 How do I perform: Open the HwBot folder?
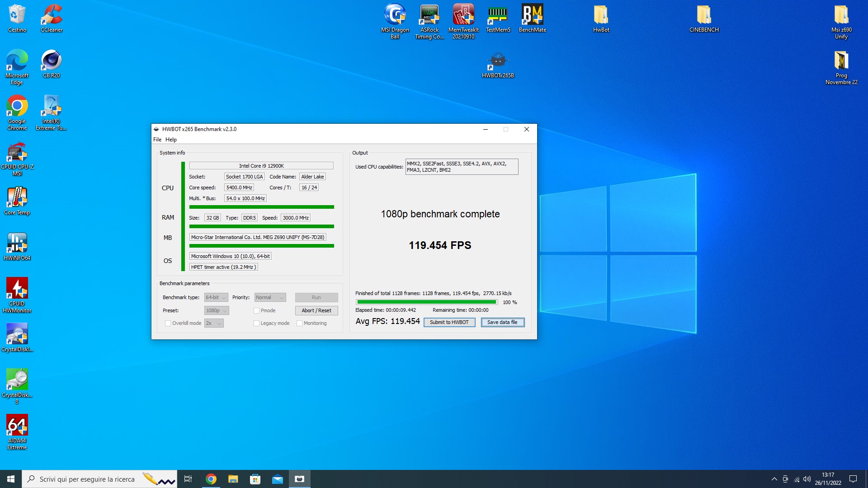(x=601, y=19)
